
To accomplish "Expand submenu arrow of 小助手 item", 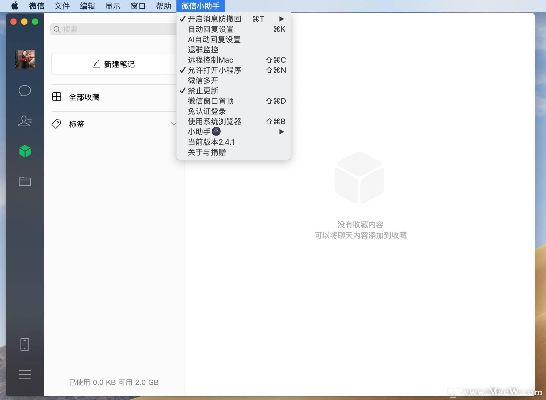I will click(281, 132).
